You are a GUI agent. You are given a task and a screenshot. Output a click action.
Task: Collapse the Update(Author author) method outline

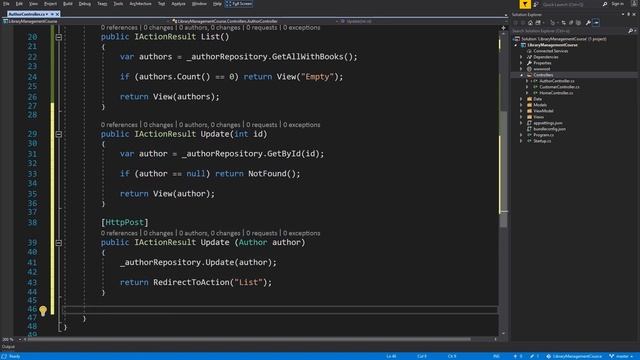pos(59,243)
